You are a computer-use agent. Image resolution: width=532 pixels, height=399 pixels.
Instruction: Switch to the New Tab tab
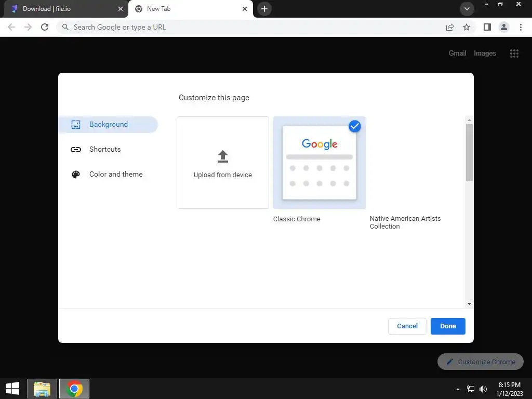(x=190, y=9)
